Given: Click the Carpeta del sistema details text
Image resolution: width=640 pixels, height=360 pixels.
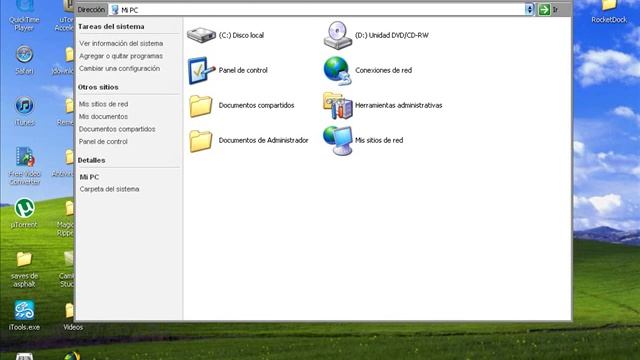Looking at the screenshot, I should (109, 189).
